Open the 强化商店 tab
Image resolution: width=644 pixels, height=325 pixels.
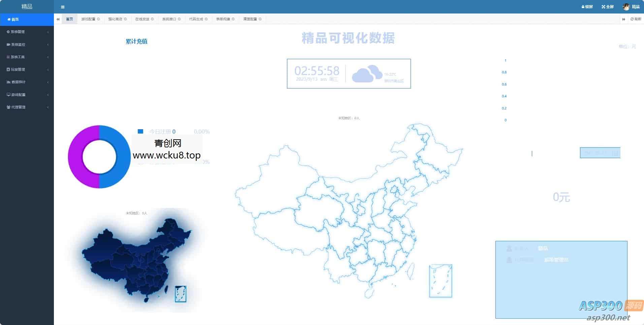pyautogui.click(x=115, y=19)
